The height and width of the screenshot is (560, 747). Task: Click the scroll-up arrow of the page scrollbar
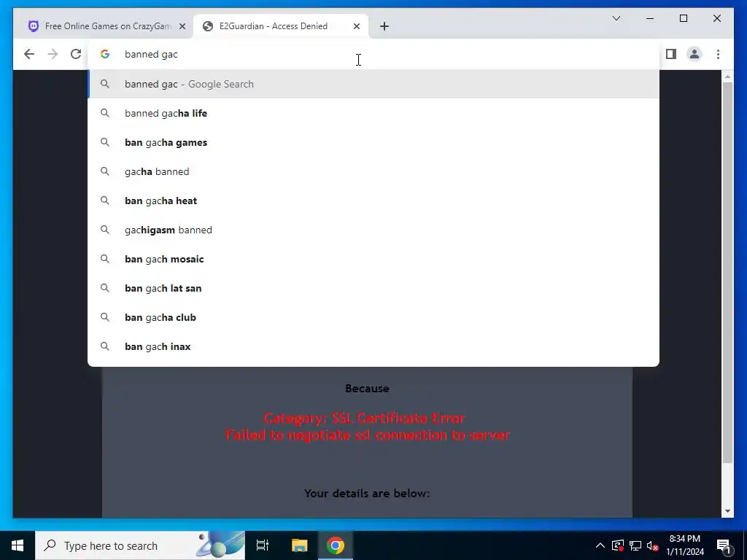(x=727, y=76)
